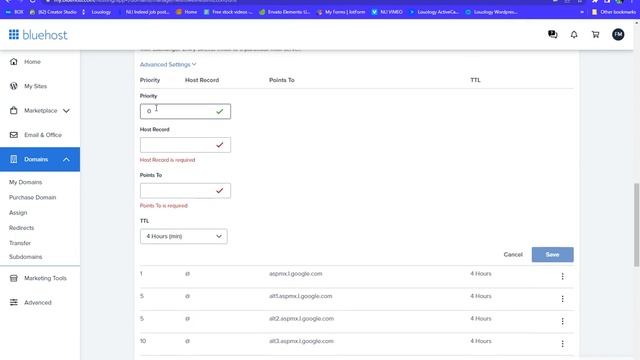640x360 pixels.
Task: Select aspmx.l.google.com record text
Action: pyautogui.click(x=296, y=273)
